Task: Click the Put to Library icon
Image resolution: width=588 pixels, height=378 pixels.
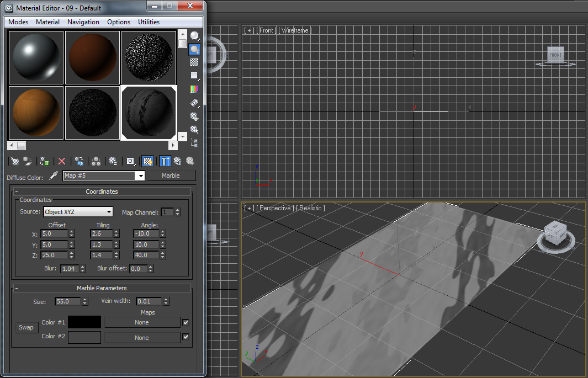Action: (113, 161)
